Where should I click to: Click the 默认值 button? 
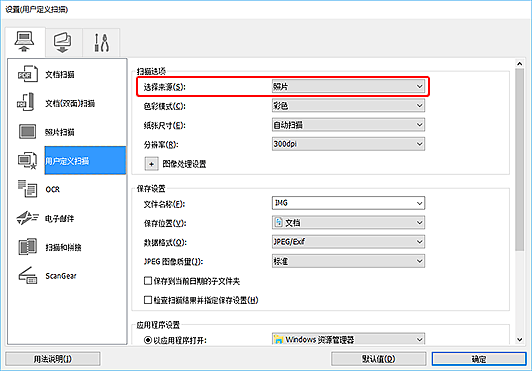[378, 359]
